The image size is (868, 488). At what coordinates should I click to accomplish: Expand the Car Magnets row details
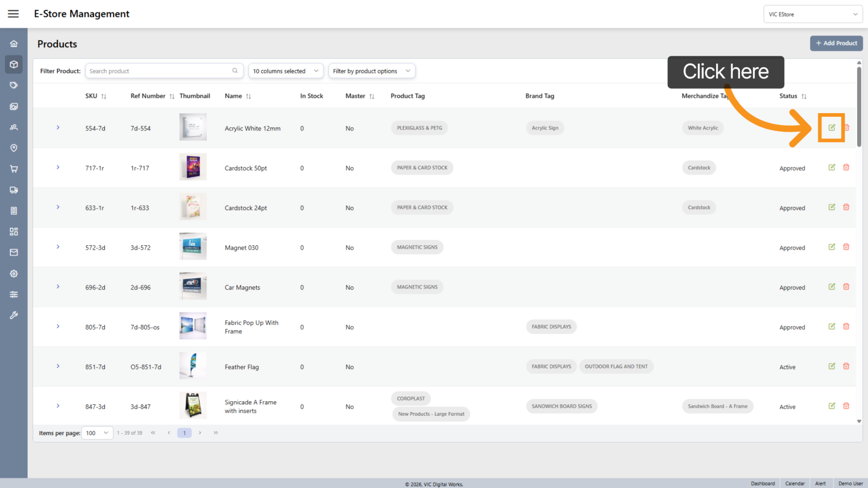click(x=58, y=287)
